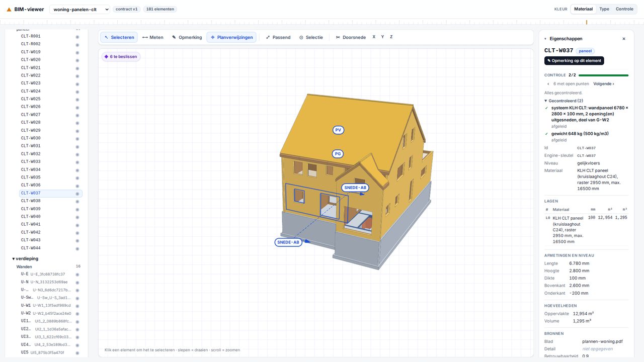Toggle visibility of the UI5 wall
644x362 pixels.
[77, 353]
